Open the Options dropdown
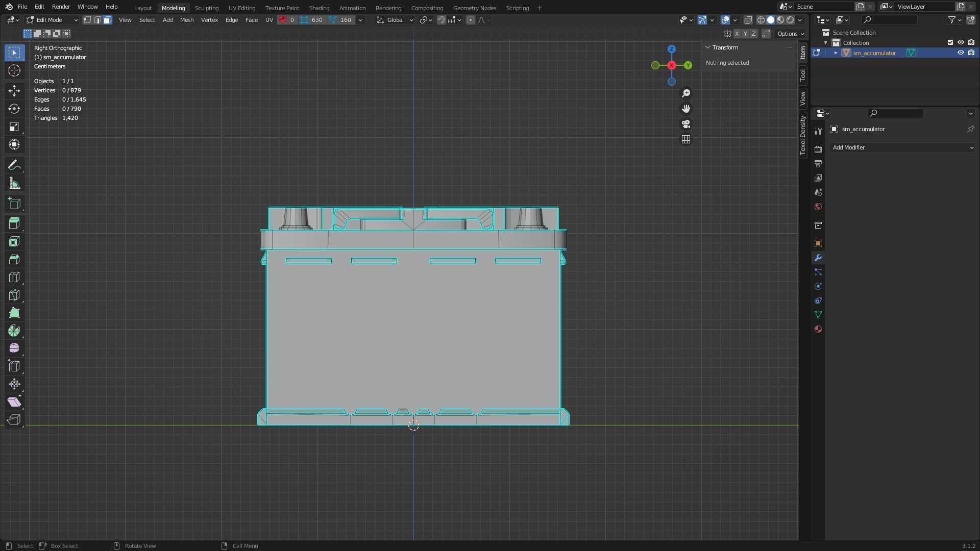 tap(790, 34)
